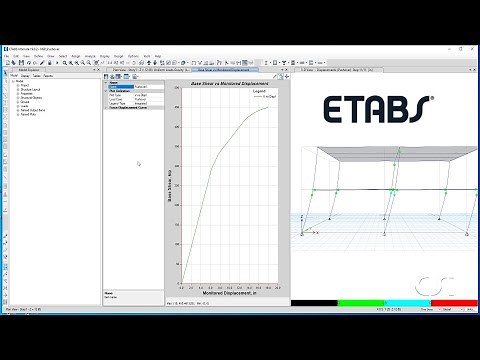Expand the Force-Displacement Curve section
The height and width of the screenshot is (360, 480).
coord(106,108)
